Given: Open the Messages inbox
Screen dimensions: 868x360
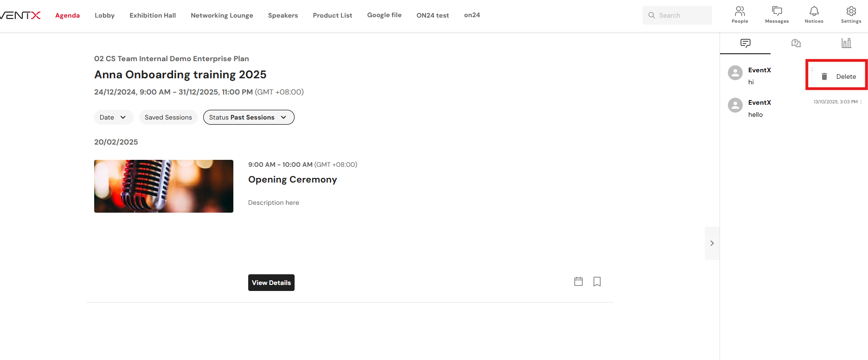Looking at the screenshot, I should (x=777, y=15).
